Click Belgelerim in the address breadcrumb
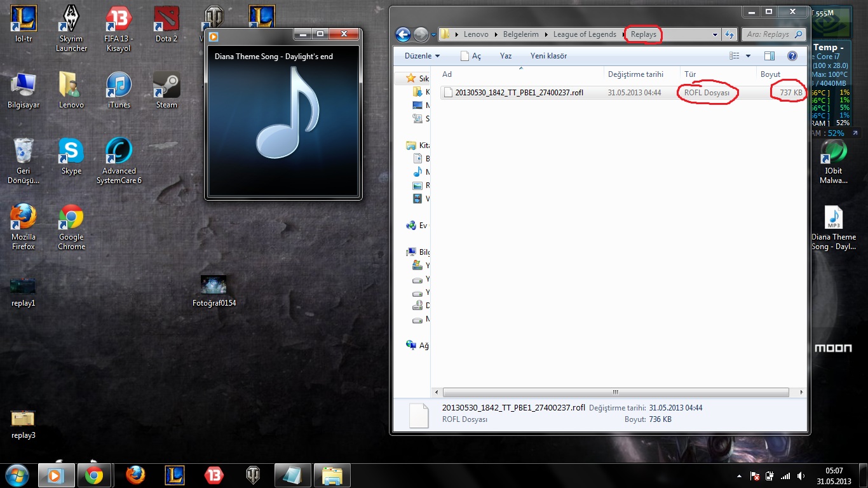The image size is (868, 488). pos(520,34)
